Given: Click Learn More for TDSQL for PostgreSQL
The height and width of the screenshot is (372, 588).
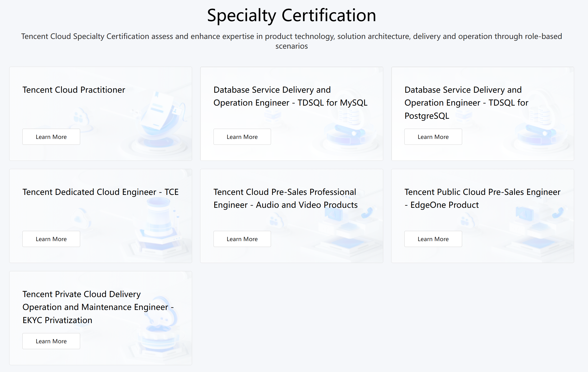Looking at the screenshot, I should tap(433, 137).
